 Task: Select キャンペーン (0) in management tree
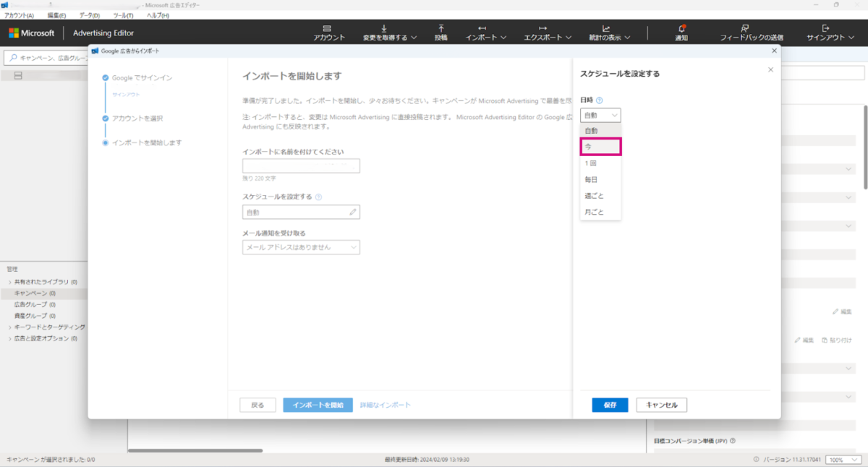[x=35, y=294]
